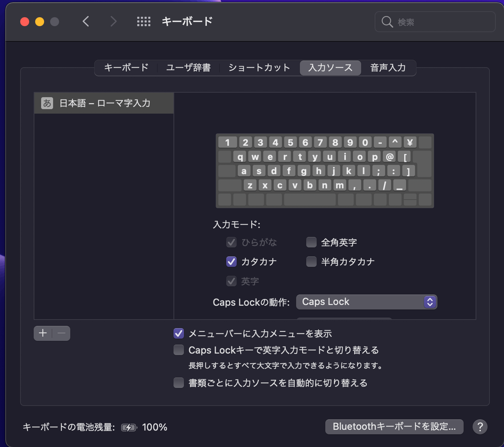Uncheck the カタカナ input mode

click(x=231, y=262)
